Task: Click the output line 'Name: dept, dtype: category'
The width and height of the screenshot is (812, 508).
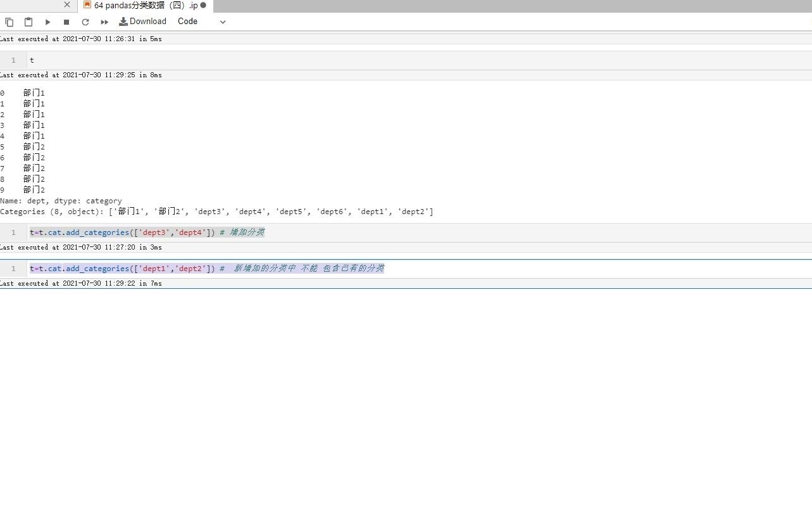Action: tap(61, 201)
